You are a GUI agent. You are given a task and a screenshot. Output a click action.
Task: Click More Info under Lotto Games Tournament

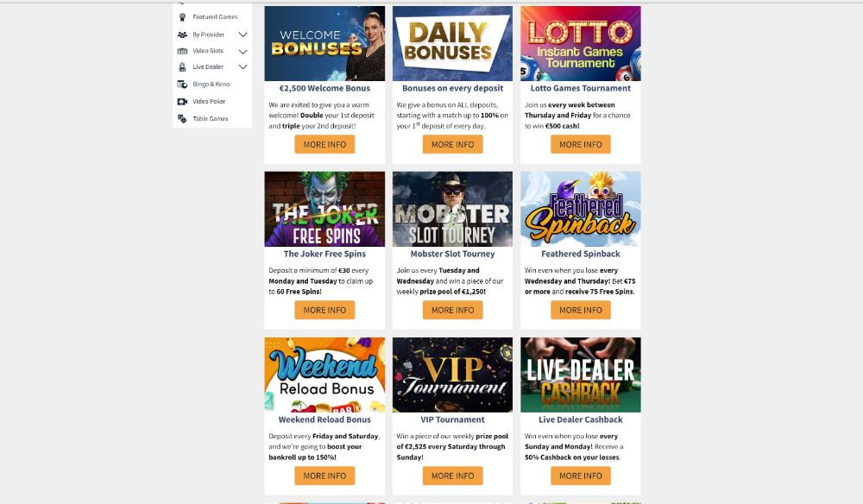pyautogui.click(x=581, y=145)
